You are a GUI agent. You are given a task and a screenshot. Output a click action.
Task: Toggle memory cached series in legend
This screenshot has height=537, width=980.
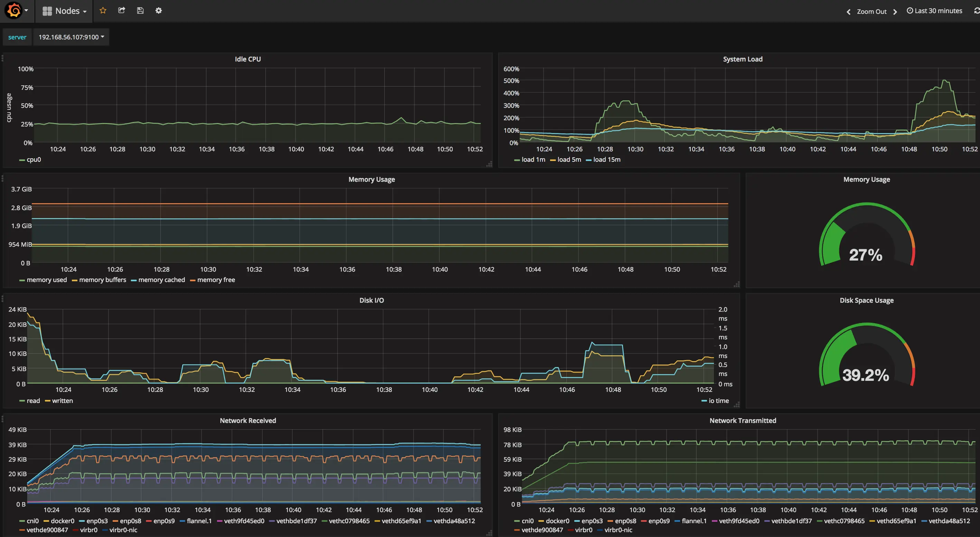pos(161,280)
